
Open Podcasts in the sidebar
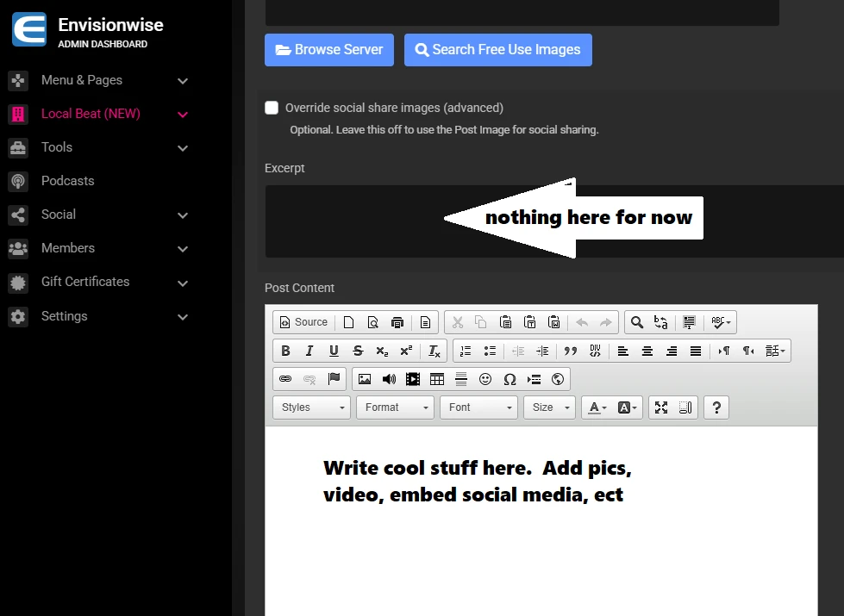[x=67, y=181]
